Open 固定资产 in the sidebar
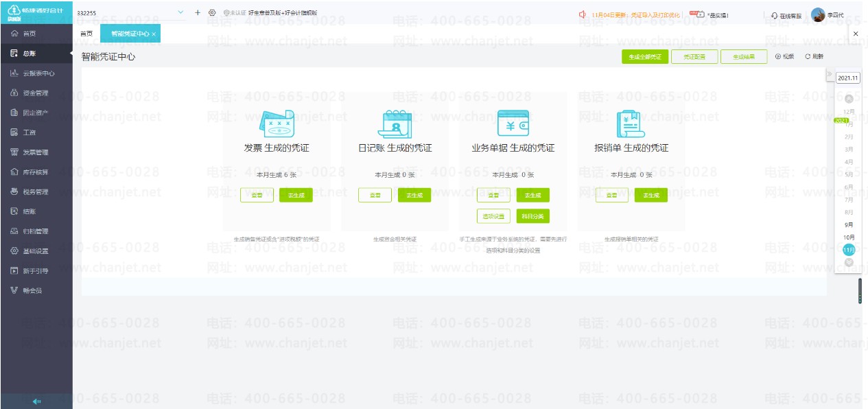Screen dimensions: 868x409 (36, 113)
